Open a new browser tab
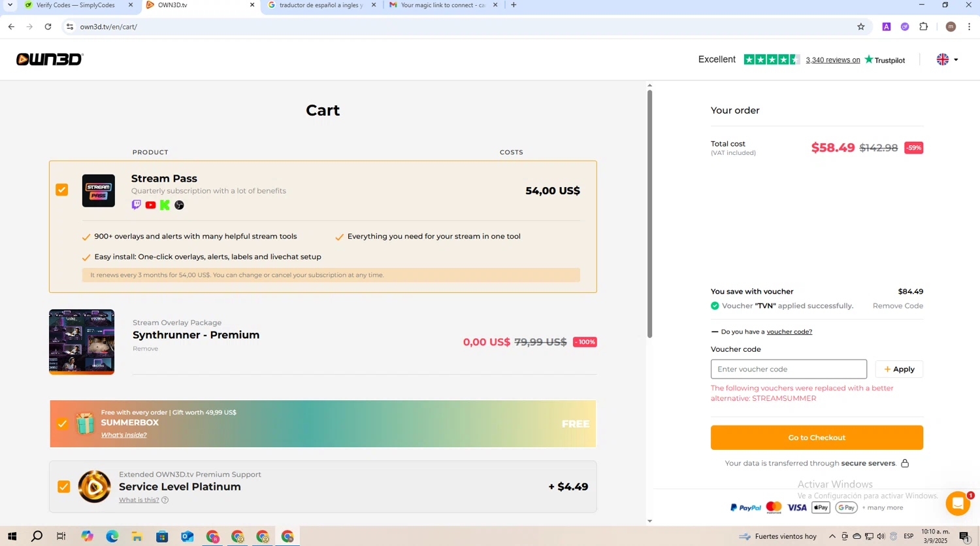The height and width of the screenshot is (546, 980). (514, 5)
